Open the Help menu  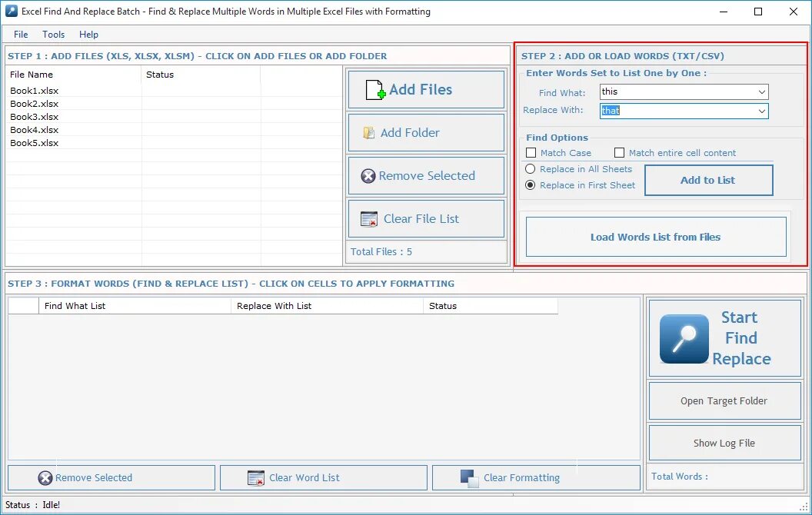(x=88, y=34)
